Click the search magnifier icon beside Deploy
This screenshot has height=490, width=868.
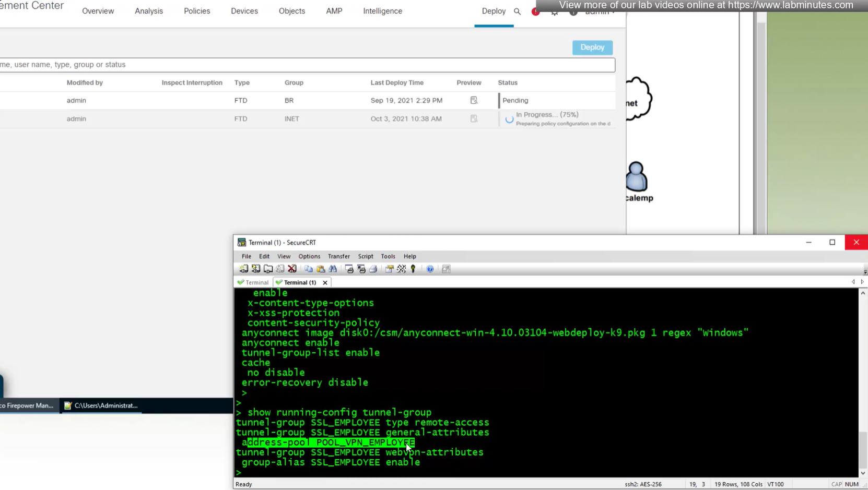pyautogui.click(x=517, y=11)
